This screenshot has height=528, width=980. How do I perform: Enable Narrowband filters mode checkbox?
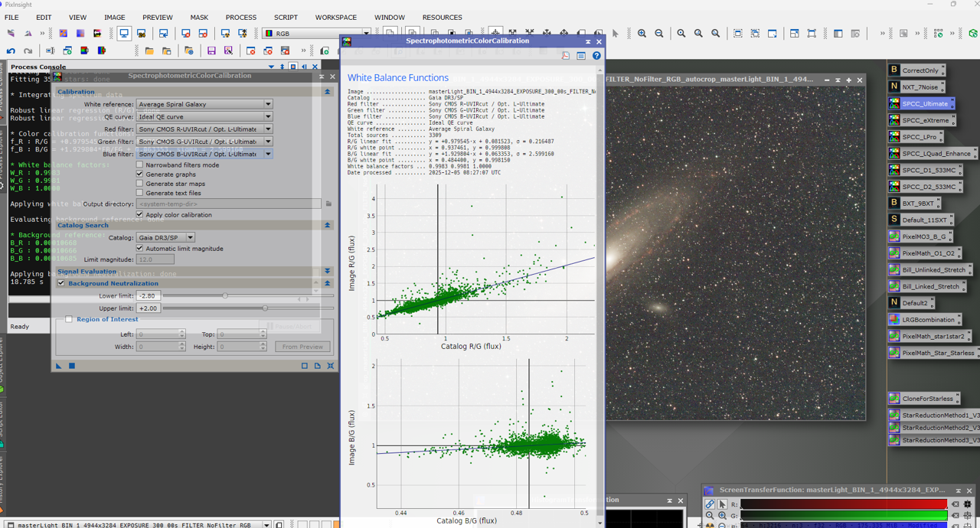click(139, 165)
